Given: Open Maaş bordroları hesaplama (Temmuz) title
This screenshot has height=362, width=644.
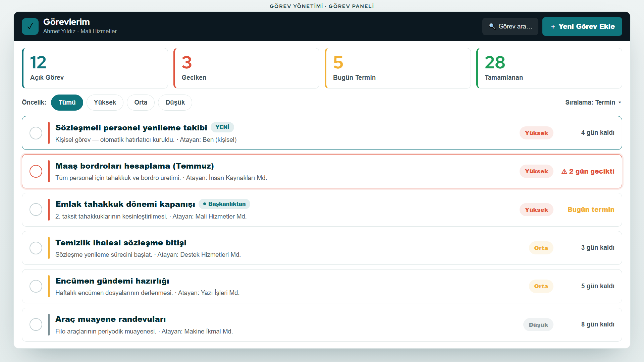Looking at the screenshot, I should point(135,166).
